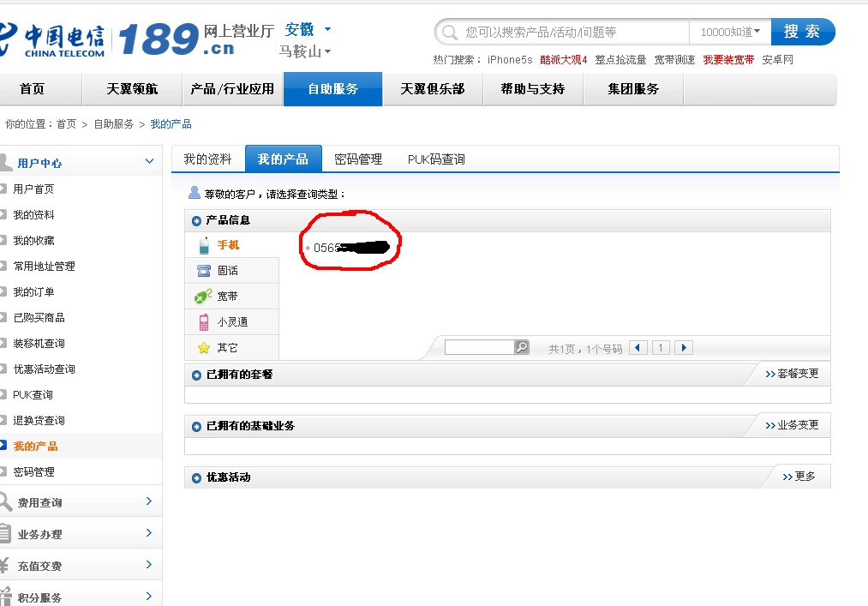Select the landline (固话) telephone icon

point(204,271)
